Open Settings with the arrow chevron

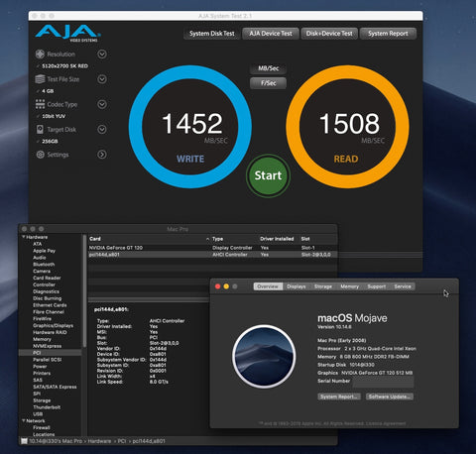tap(102, 155)
